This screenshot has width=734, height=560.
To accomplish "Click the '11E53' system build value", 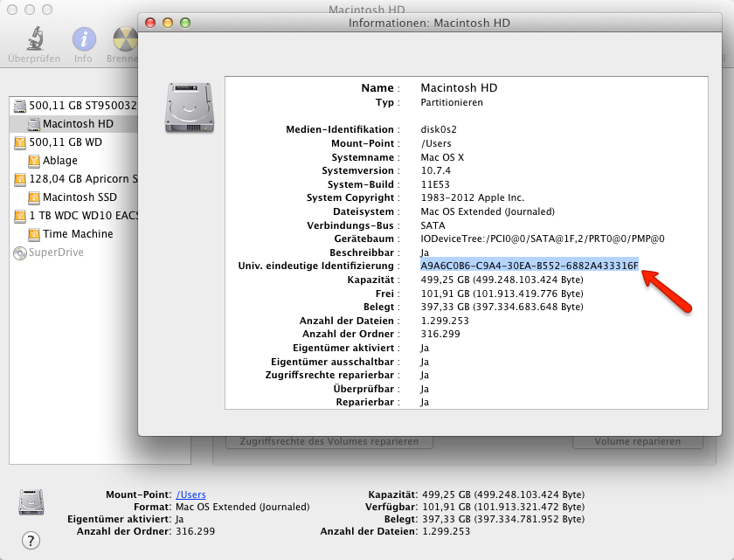I will (x=435, y=184).
